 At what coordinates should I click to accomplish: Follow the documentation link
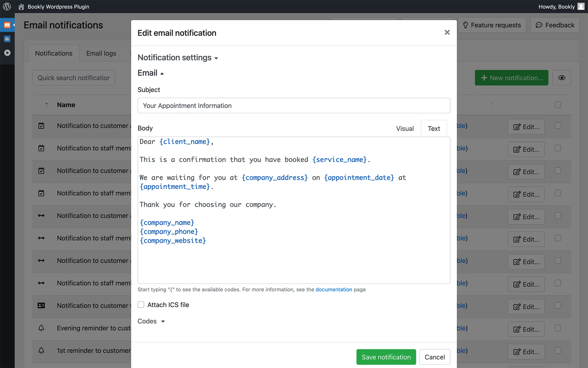(334, 289)
